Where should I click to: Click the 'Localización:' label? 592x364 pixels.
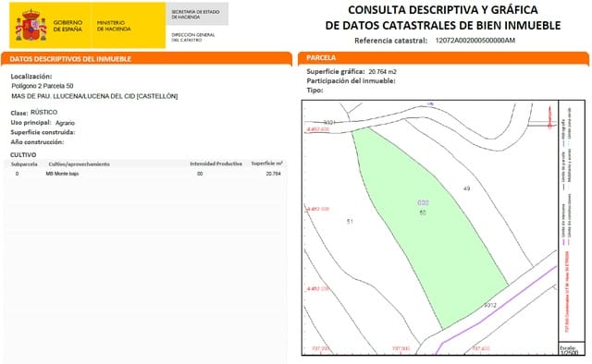coord(31,76)
